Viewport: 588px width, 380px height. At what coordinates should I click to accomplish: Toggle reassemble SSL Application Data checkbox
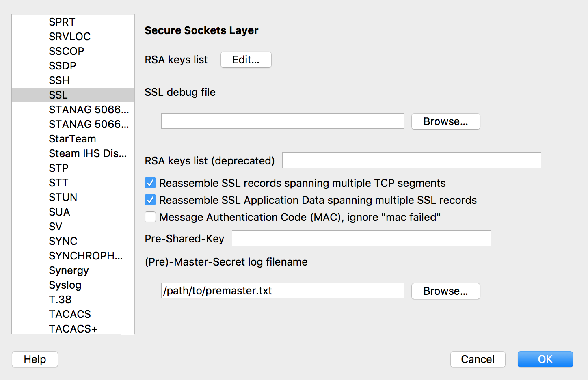point(150,200)
